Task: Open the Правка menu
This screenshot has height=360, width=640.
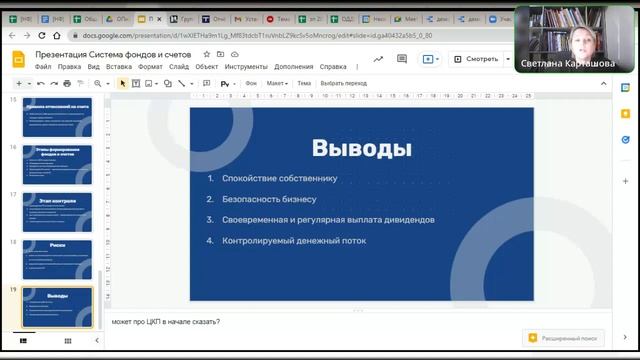Action: point(69,67)
